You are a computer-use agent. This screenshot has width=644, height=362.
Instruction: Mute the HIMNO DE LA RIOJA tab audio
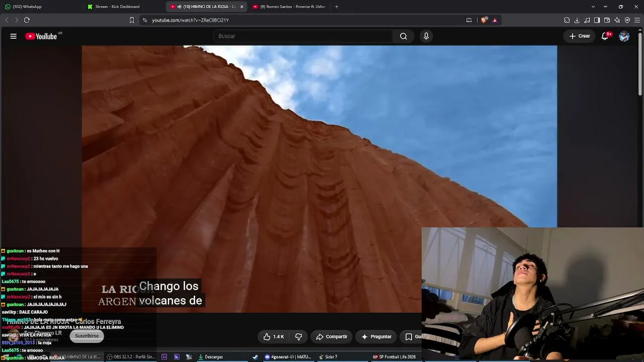tap(180, 7)
